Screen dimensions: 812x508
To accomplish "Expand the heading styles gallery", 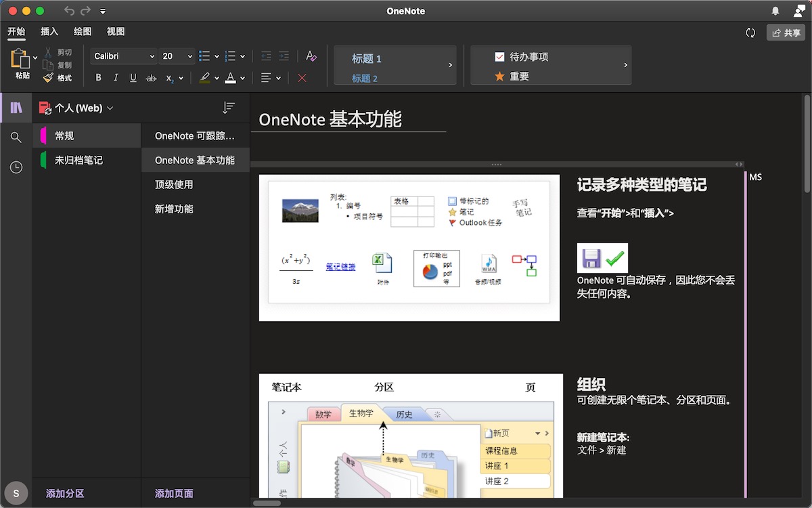I will [x=451, y=65].
